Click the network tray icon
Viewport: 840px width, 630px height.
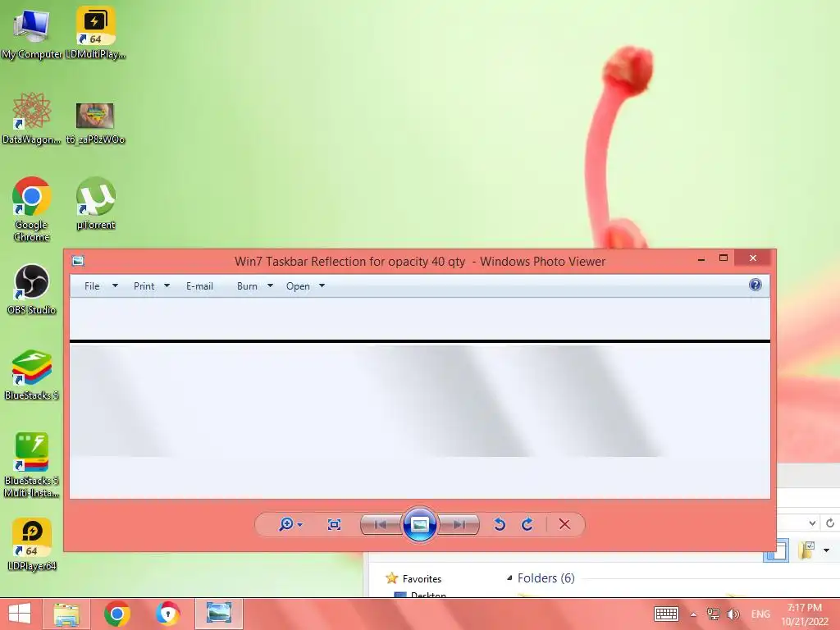point(714,614)
